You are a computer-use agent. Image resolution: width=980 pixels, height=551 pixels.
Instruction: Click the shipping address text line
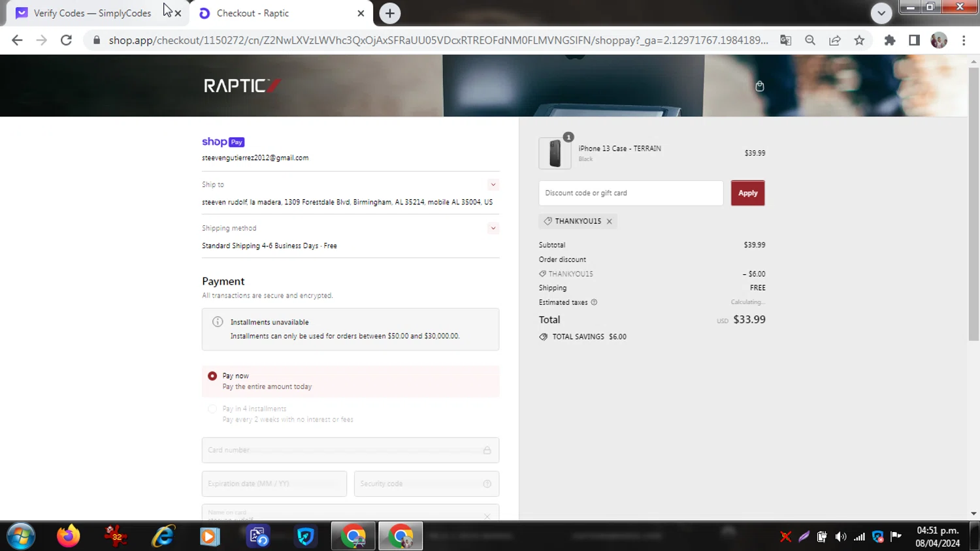(348, 202)
